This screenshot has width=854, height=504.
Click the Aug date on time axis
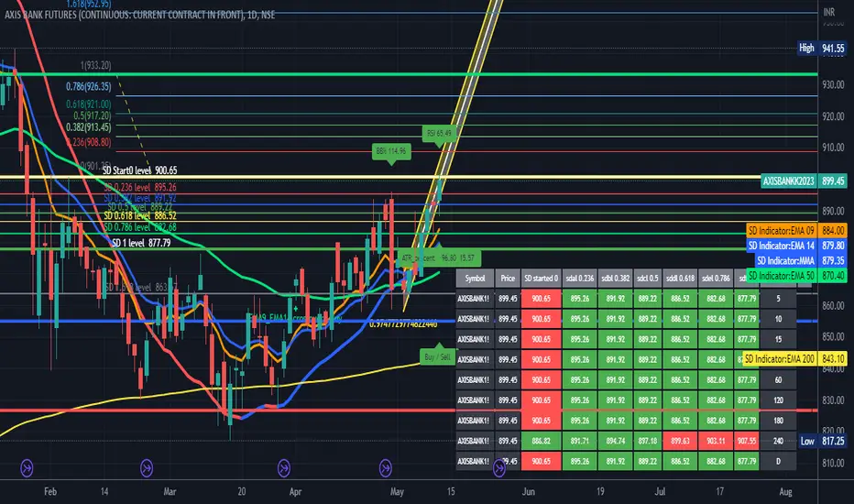pos(785,491)
